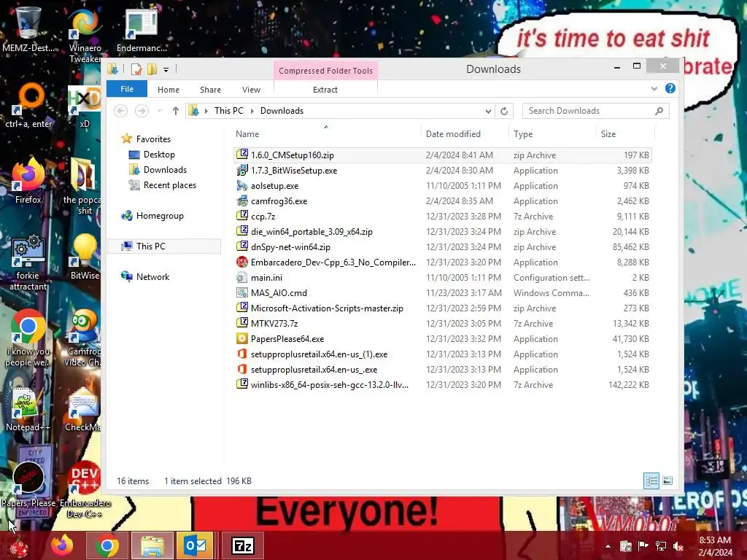Launch Firefox from the desktop shortcut

click(x=28, y=181)
